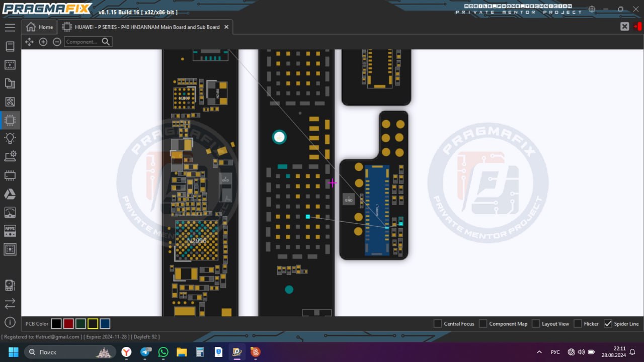This screenshot has height=362, width=644.
Task: Open the video tutorials icon in the sidebar
Action: 10,65
